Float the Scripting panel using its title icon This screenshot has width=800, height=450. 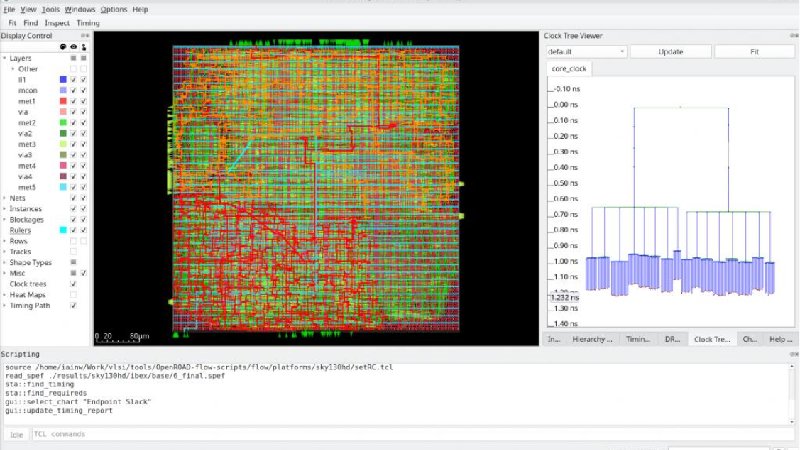tap(794, 354)
